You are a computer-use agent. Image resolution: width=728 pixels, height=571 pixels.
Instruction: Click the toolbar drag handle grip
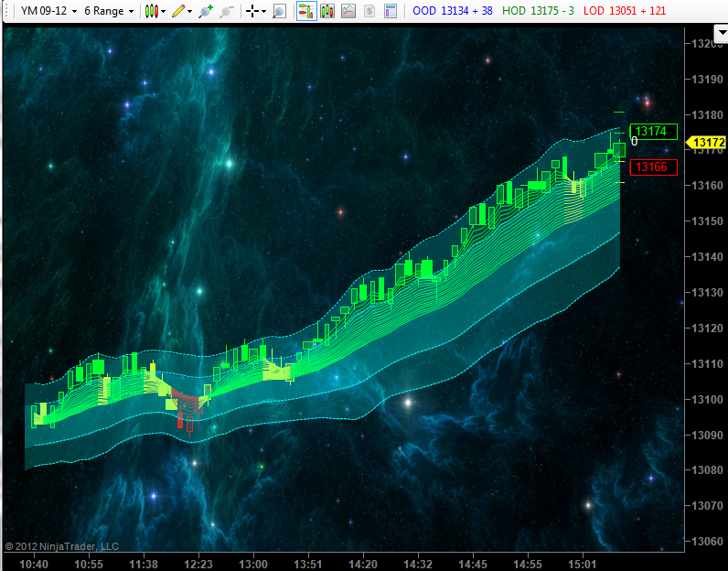(6, 11)
